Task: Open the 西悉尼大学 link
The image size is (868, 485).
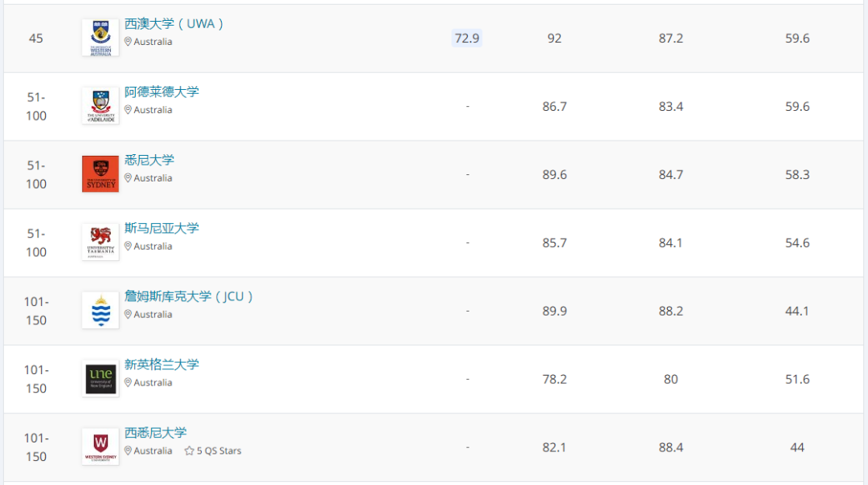Action: 156,434
